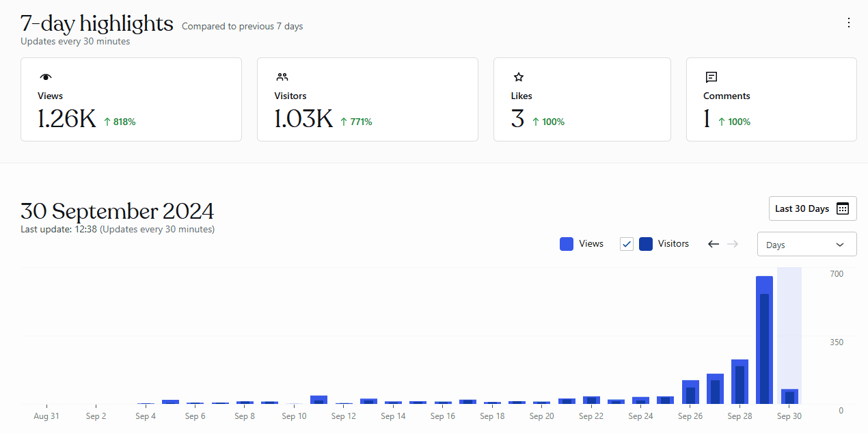Select the Views highlight card
Screen dimensions: 868x434
[131, 100]
